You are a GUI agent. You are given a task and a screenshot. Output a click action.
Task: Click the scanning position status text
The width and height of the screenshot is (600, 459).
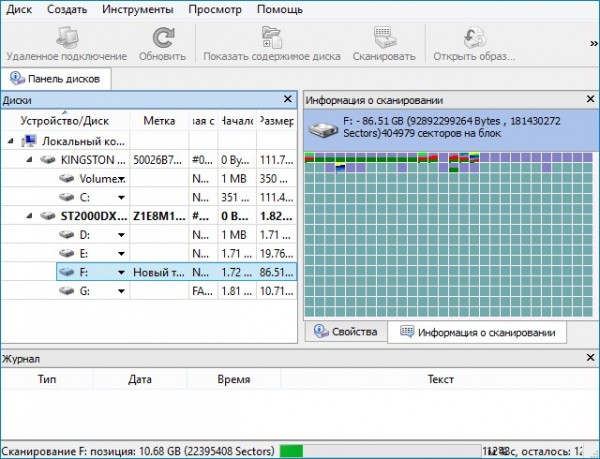point(138,451)
